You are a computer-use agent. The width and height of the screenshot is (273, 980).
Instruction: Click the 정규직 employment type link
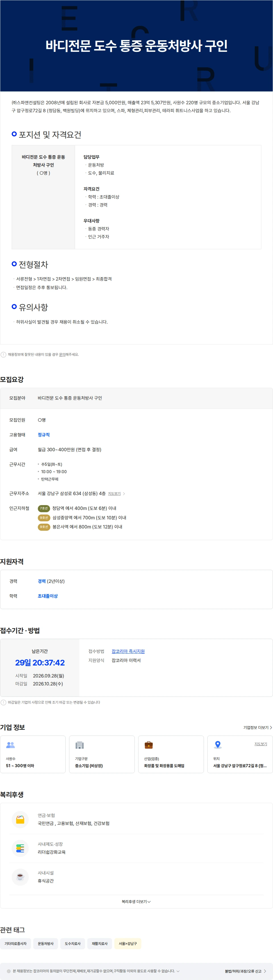click(x=44, y=435)
